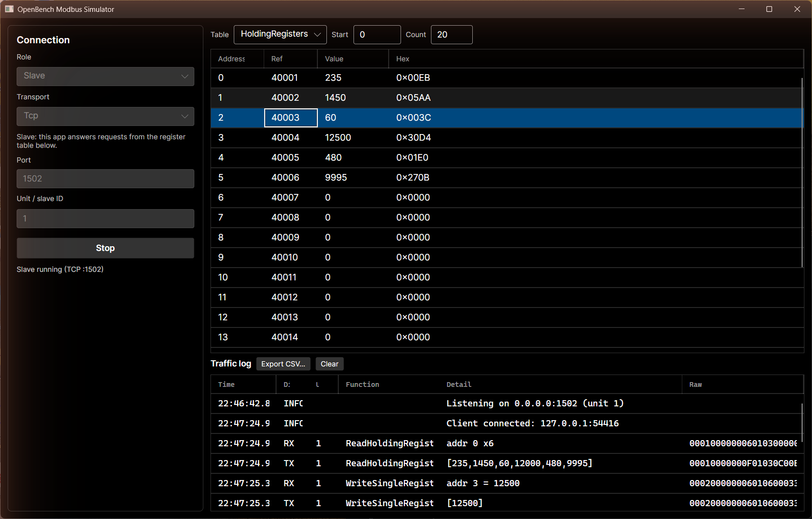The height and width of the screenshot is (519, 812).
Task: Select value cell of register 40012
Action: (353, 298)
